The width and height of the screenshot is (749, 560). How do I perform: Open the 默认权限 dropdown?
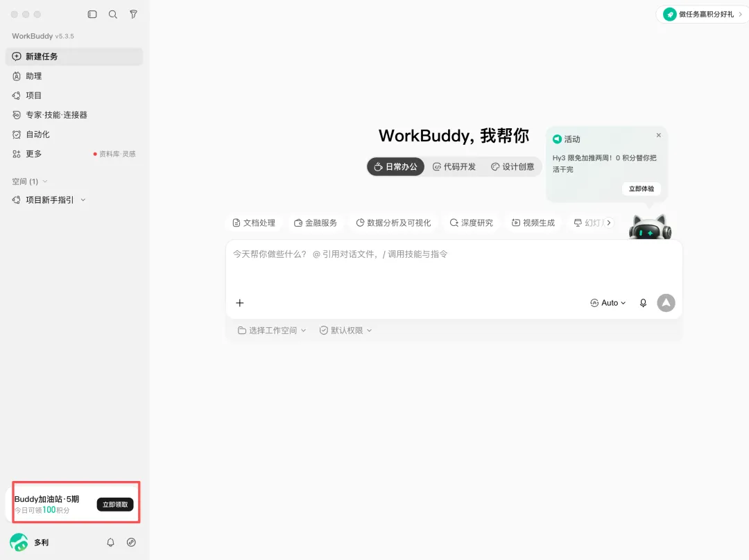coord(346,331)
